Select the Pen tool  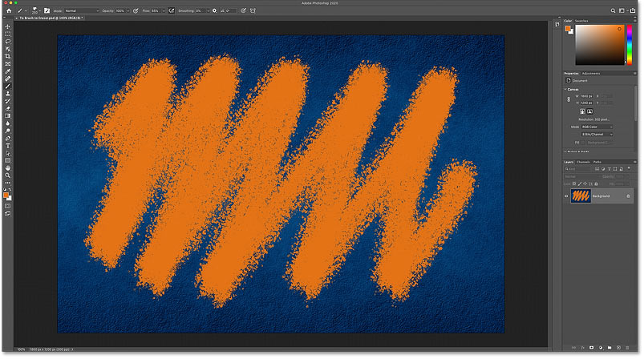8,139
